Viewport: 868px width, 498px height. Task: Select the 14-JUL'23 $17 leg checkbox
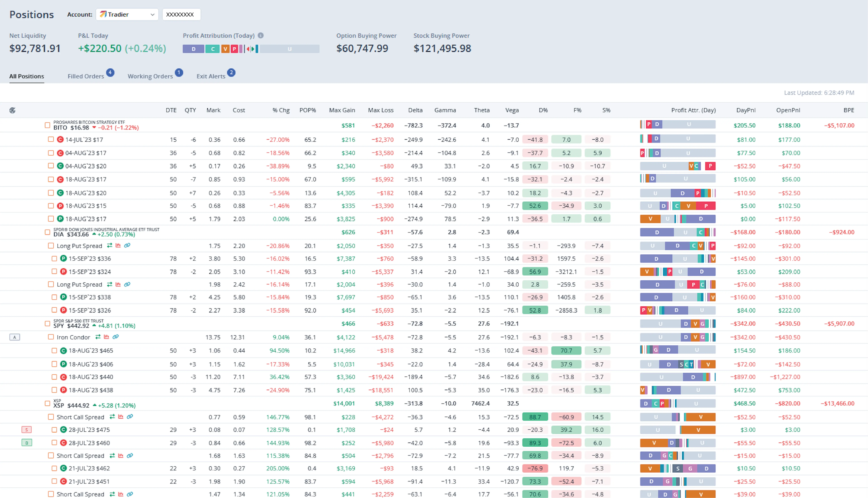(51, 139)
